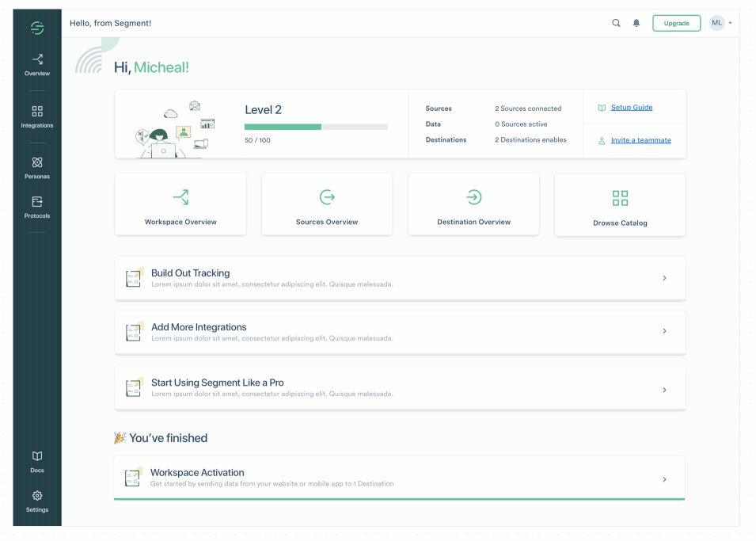Viewport: 756px width, 541px height.
Task: Click the Start Using Segment Like a Pro title
Action: (x=218, y=383)
